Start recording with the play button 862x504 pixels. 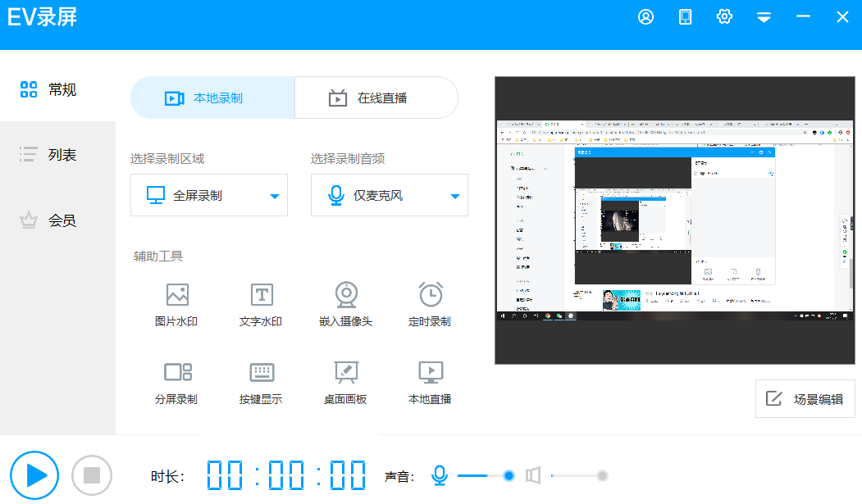point(34,475)
